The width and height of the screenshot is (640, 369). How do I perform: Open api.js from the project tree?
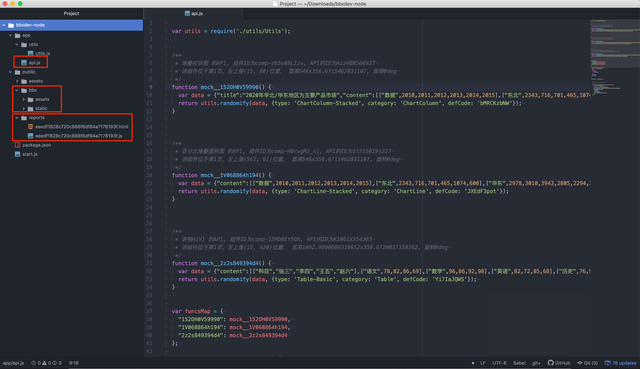pos(34,62)
